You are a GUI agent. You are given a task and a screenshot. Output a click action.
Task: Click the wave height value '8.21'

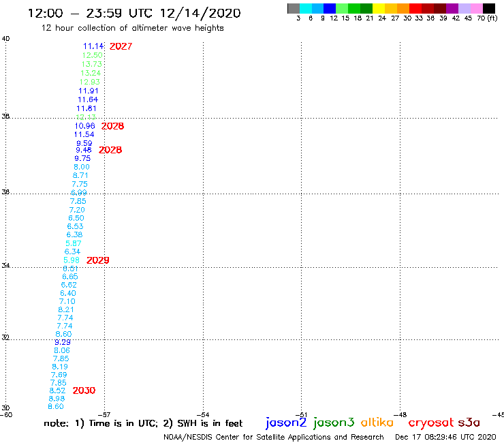[x=66, y=310]
